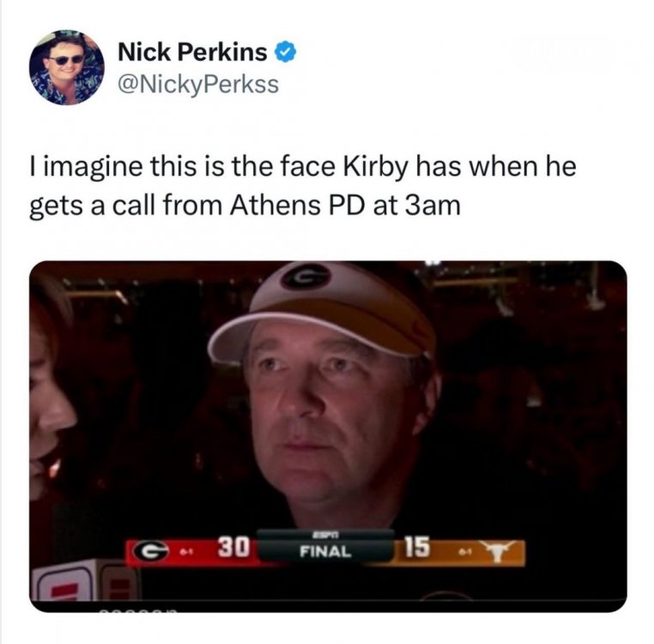This screenshot has height=644, width=654.
Task: Click the blue verified checkmark badge
Action: [x=285, y=52]
